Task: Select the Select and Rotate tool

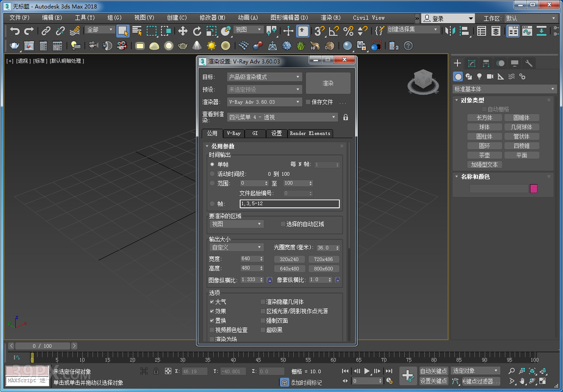Action: tap(197, 32)
